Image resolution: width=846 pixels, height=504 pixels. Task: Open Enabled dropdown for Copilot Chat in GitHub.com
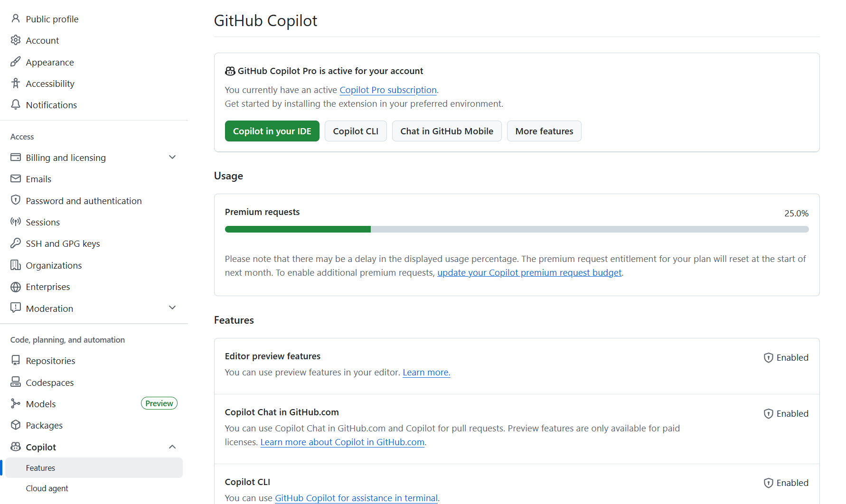[786, 414]
